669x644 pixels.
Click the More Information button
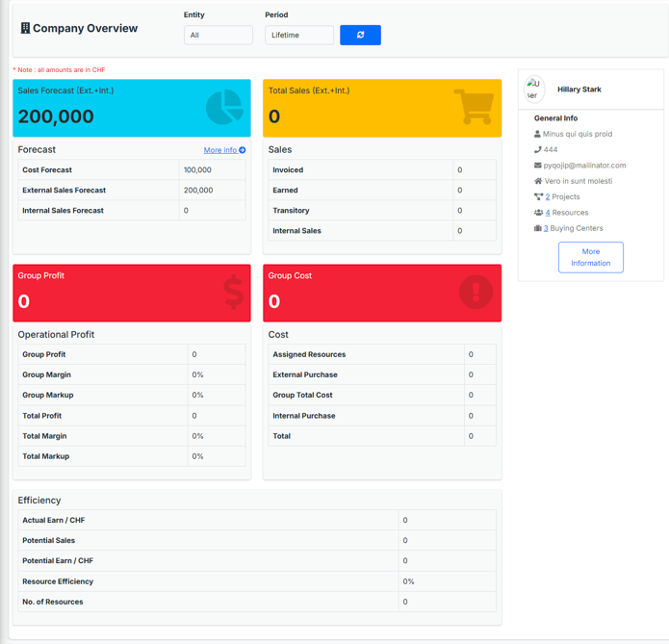pos(590,257)
